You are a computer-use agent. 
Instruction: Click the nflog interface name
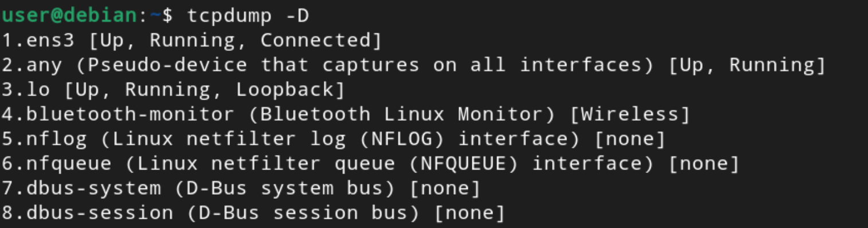tap(57, 140)
